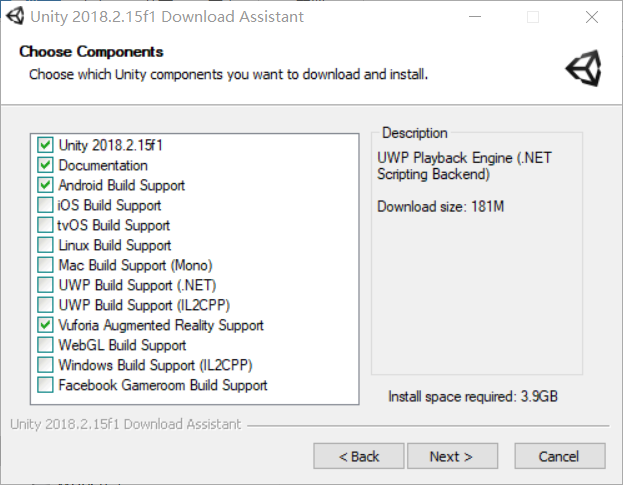
Task: Enable WebGL Build Support
Action: pos(45,345)
